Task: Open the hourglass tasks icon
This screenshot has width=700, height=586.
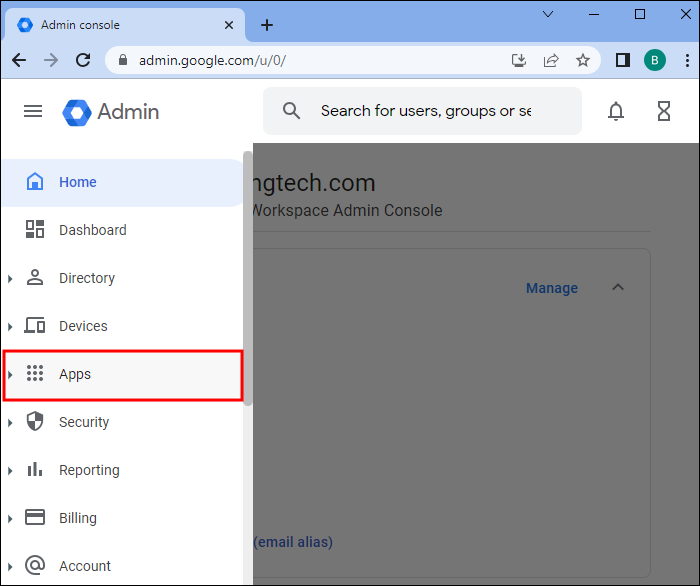Action: (664, 111)
